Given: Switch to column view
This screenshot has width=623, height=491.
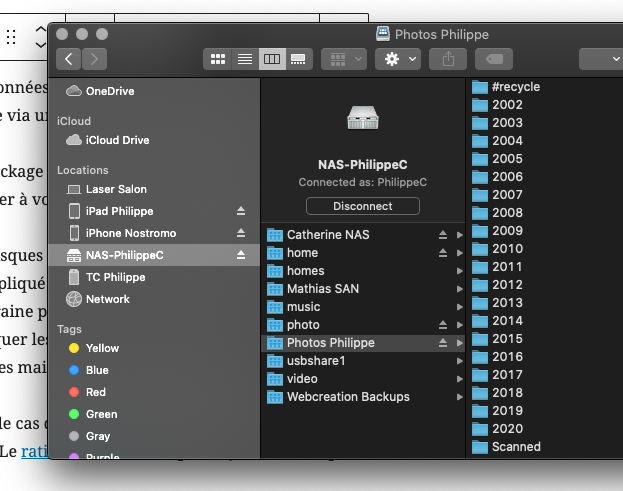Looking at the screenshot, I should point(272,59).
